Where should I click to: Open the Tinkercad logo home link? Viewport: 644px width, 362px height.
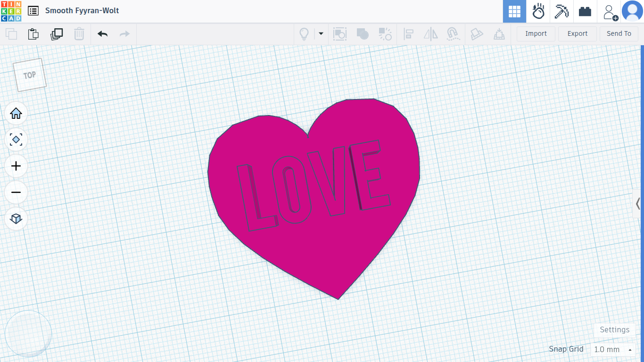coord(11,11)
